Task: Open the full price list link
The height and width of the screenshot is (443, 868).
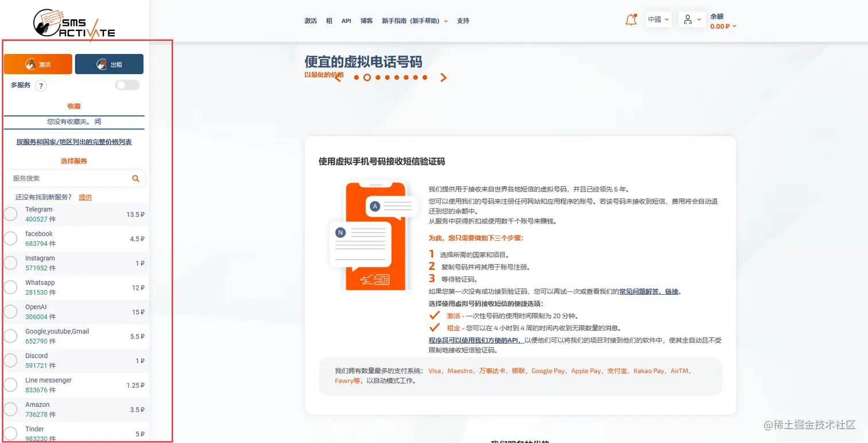Action: point(73,142)
